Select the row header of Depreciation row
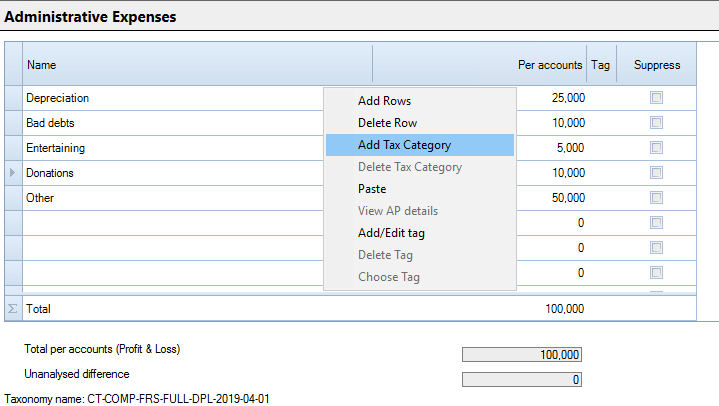Screen dimensions: 719x406 [x=13, y=98]
